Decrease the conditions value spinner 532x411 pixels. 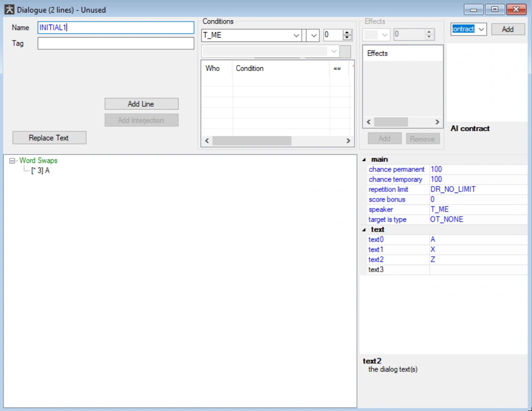coord(347,38)
